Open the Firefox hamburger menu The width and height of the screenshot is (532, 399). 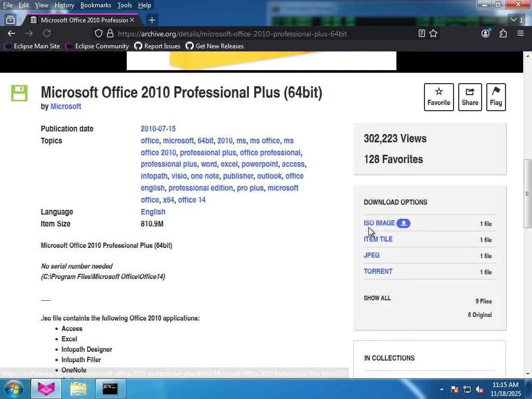(x=521, y=33)
